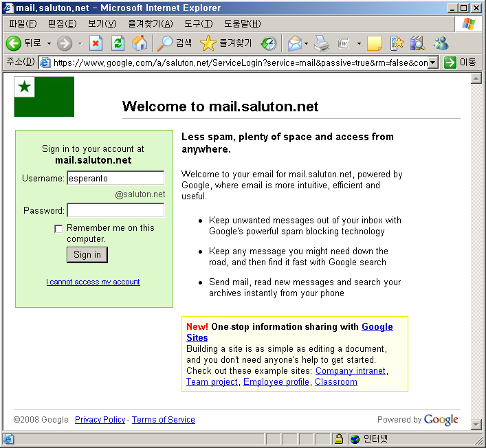
Task: Click the green Go arrow button
Action: point(450,63)
